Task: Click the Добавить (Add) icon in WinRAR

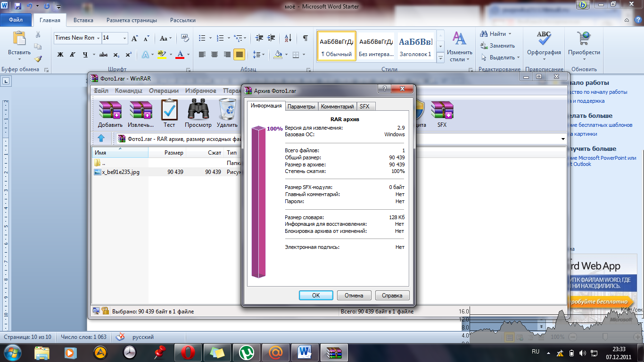Action: [110, 109]
